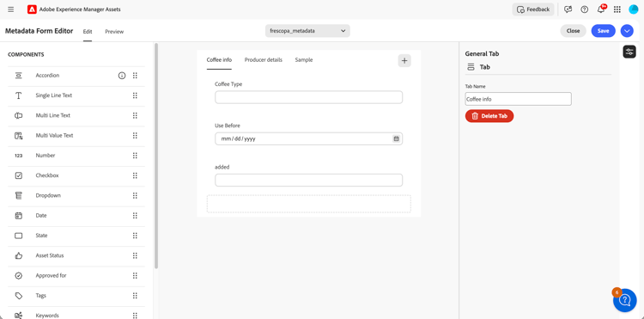The image size is (644, 319).
Task: Click the Multi Value Text drag handle
Action: pos(135,136)
